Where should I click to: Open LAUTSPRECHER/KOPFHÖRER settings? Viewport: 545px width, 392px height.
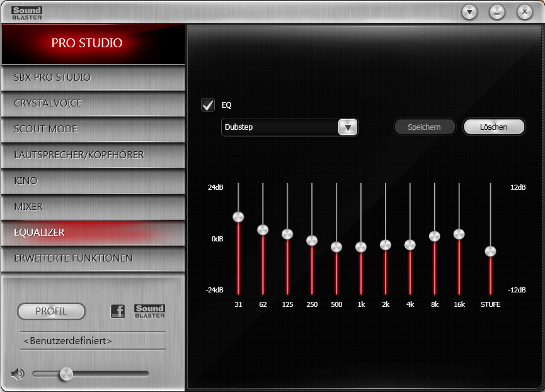pyautogui.click(x=93, y=155)
